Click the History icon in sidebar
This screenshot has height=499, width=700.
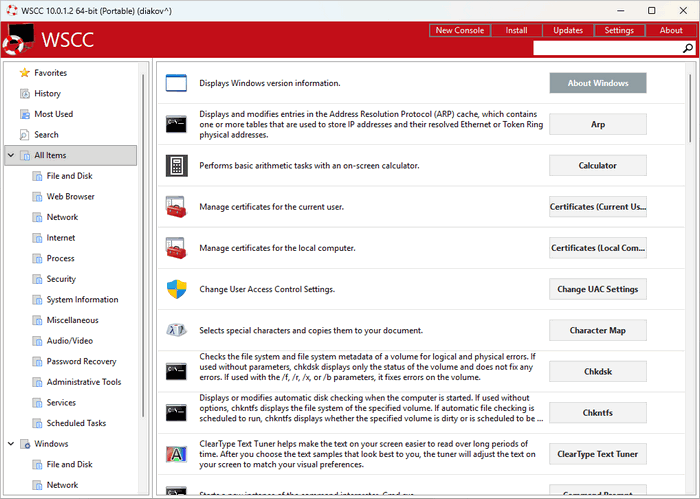click(x=24, y=94)
